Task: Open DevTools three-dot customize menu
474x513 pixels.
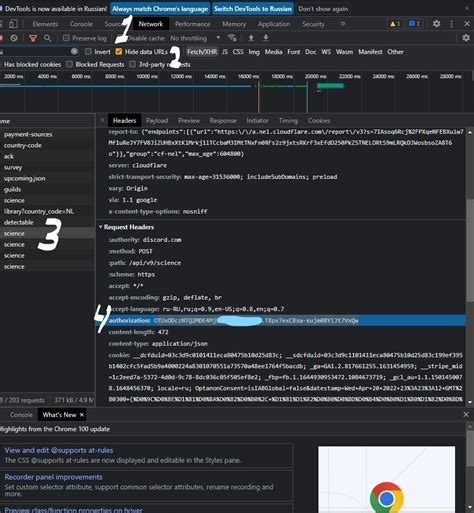Action: point(452,24)
